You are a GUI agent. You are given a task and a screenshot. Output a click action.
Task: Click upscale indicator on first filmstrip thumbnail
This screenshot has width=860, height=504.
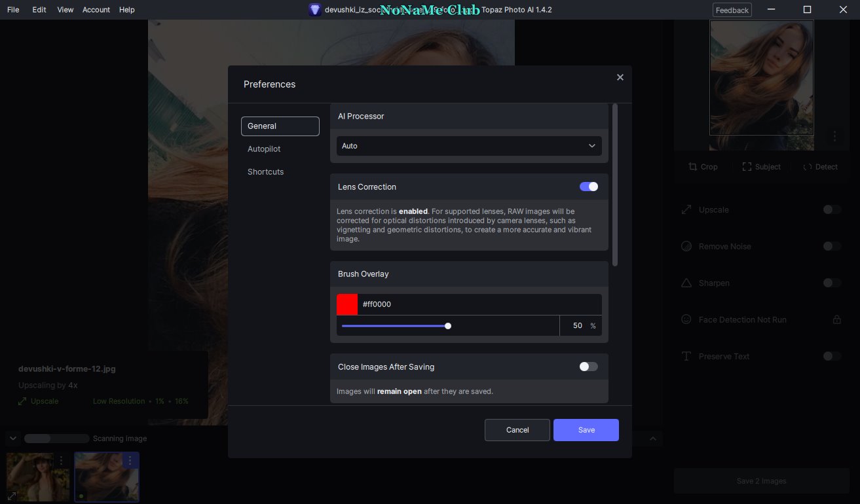coord(13,496)
